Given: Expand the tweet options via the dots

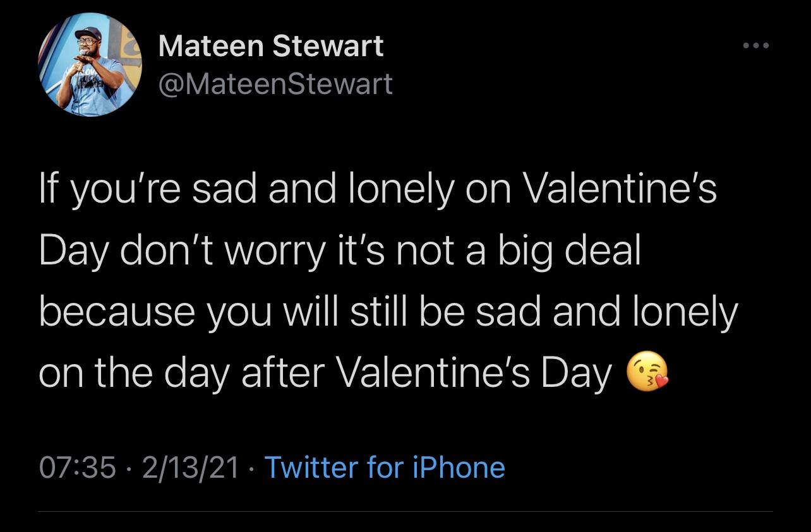Looking at the screenshot, I should 757,45.
